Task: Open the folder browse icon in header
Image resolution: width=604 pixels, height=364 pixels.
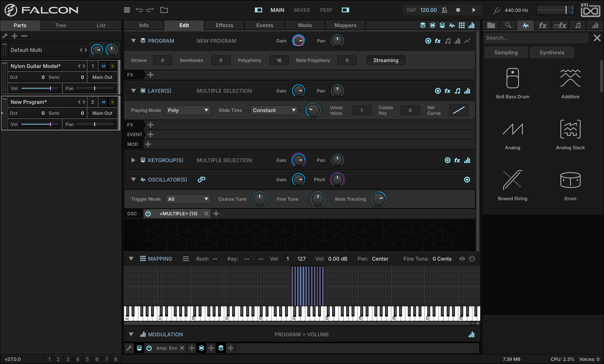Action: (x=164, y=10)
